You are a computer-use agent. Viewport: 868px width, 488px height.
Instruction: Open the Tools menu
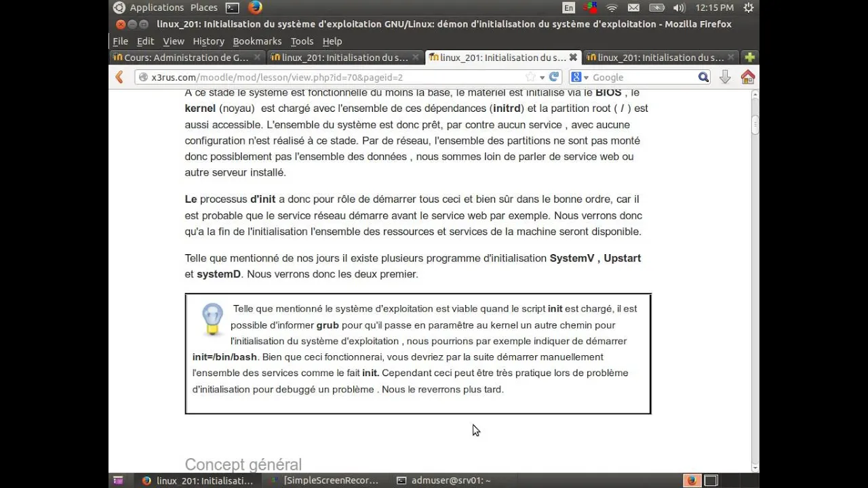click(x=302, y=41)
